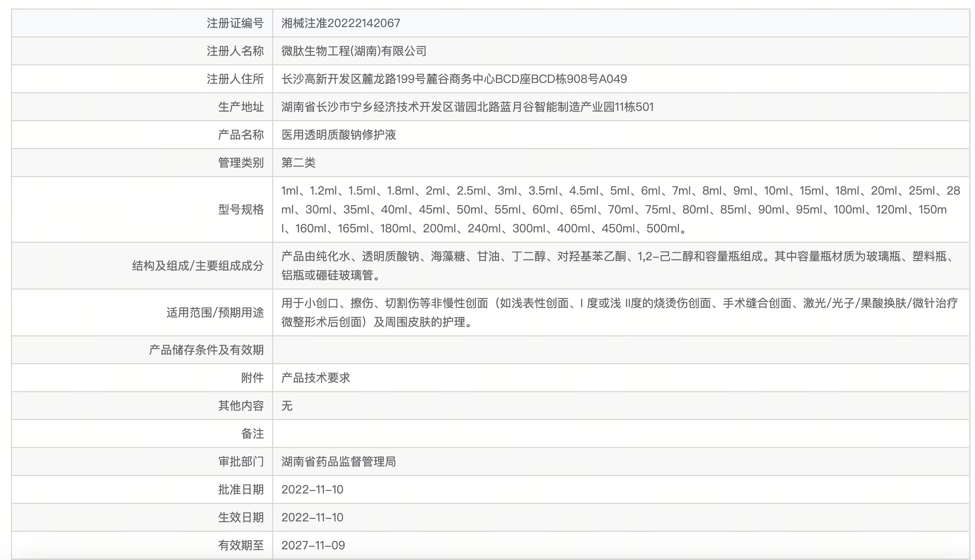Click the 其他内容 label
Viewport: 975px width, 560px height.
(x=241, y=406)
